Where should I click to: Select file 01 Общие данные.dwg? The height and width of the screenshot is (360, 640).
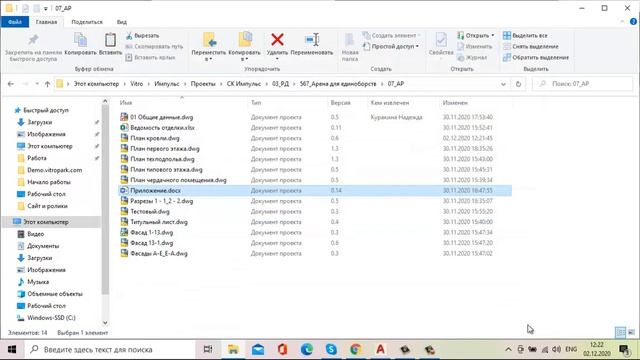point(162,117)
